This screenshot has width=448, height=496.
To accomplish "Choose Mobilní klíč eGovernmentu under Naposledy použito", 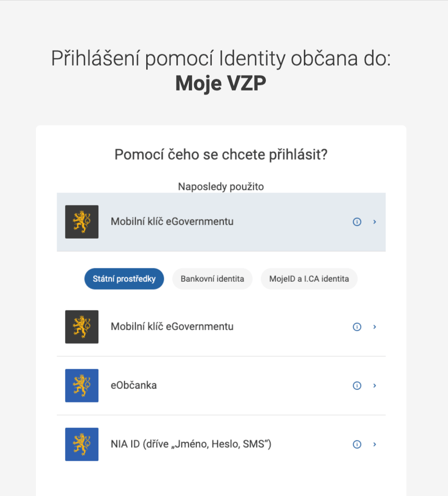I will (x=221, y=222).
